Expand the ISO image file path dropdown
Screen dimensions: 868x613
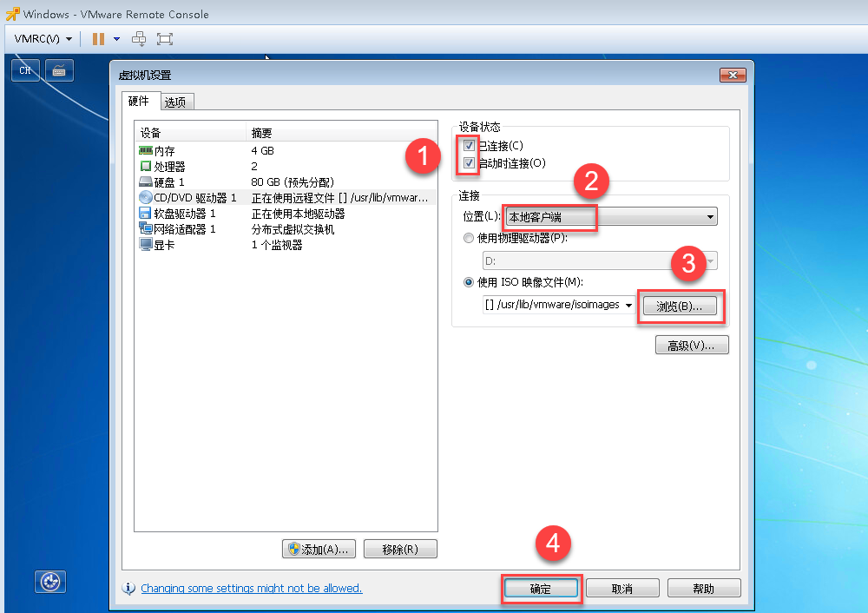[628, 306]
